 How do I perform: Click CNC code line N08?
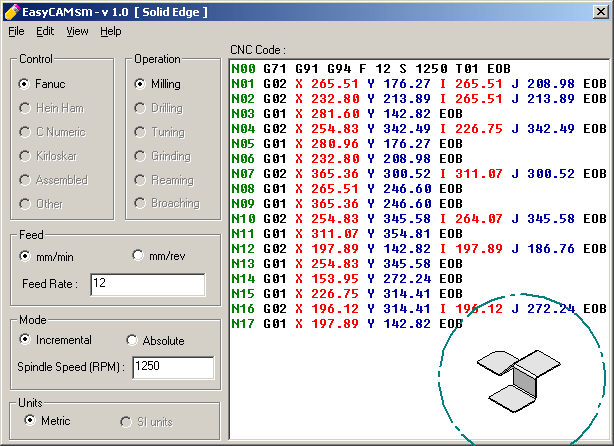(347, 189)
